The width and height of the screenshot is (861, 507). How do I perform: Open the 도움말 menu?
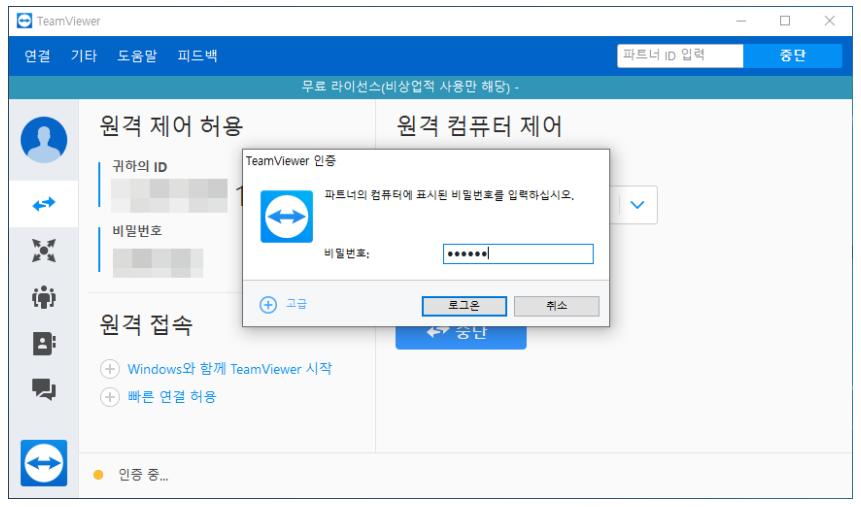(x=137, y=55)
